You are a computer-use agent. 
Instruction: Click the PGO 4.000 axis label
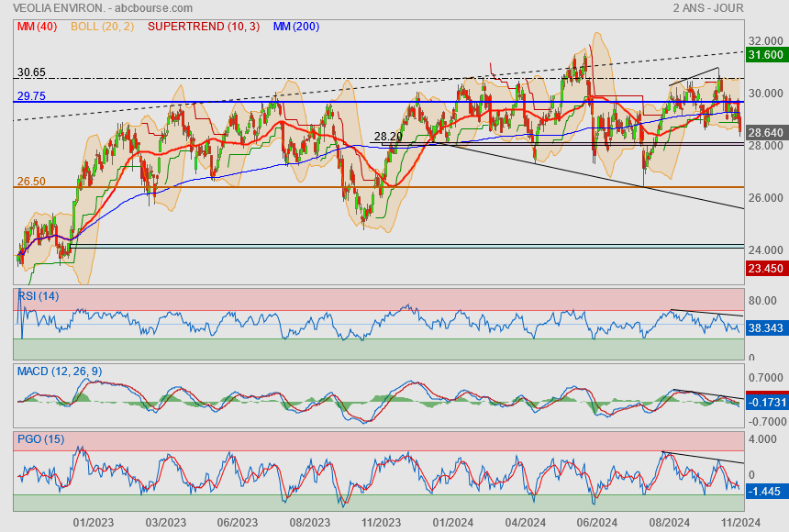[762, 439]
